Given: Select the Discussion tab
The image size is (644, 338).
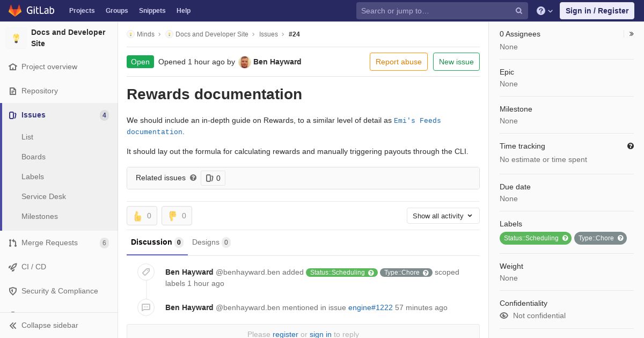Looking at the screenshot, I should (157, 242).
